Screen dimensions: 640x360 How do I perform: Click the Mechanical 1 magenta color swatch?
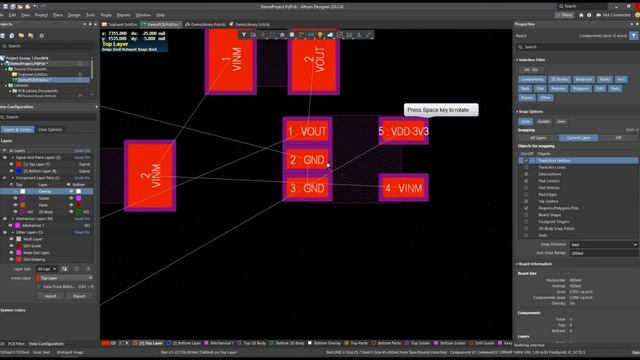(18, 225)
